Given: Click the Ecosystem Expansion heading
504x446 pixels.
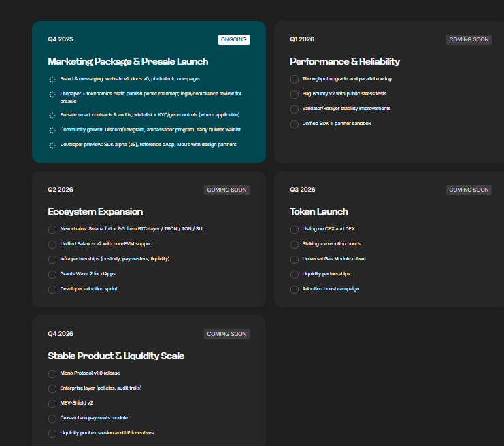Looking at the screenshot, I should point(95,211).
